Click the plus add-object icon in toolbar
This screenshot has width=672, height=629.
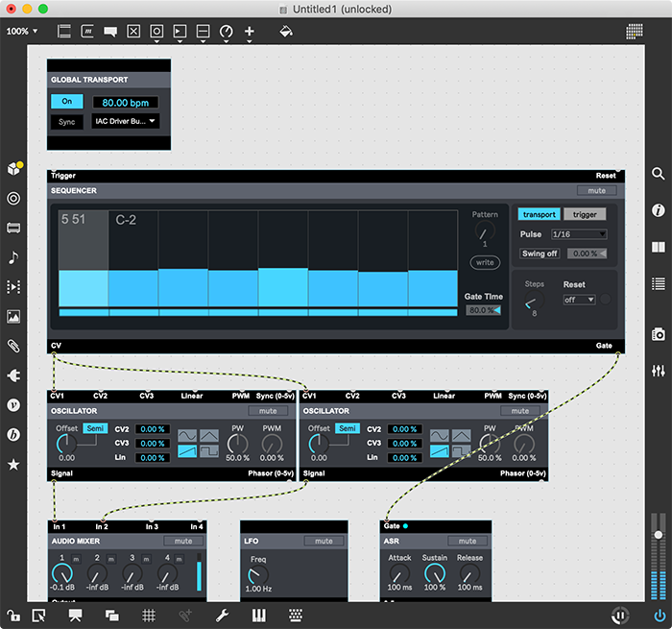tap(250, 32)
